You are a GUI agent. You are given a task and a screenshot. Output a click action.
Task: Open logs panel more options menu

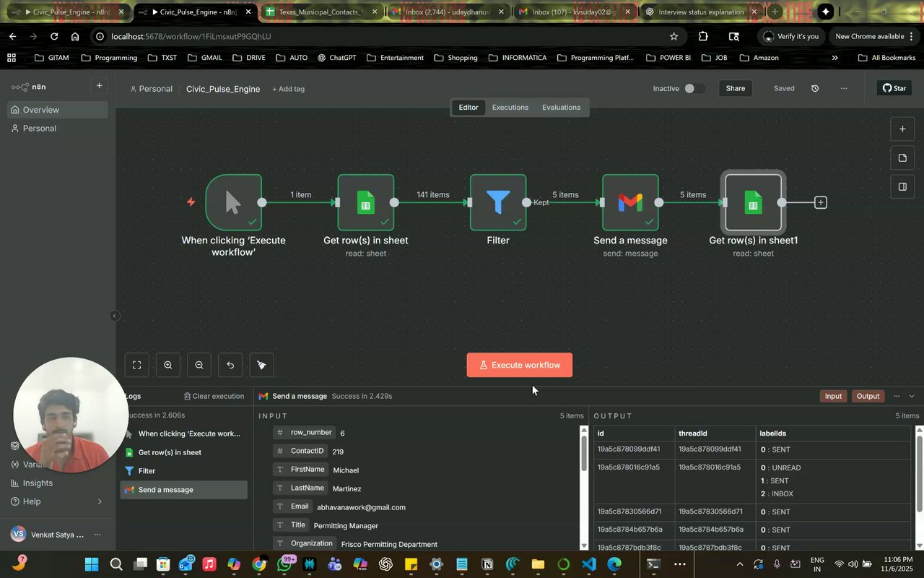tap(897, 396)
